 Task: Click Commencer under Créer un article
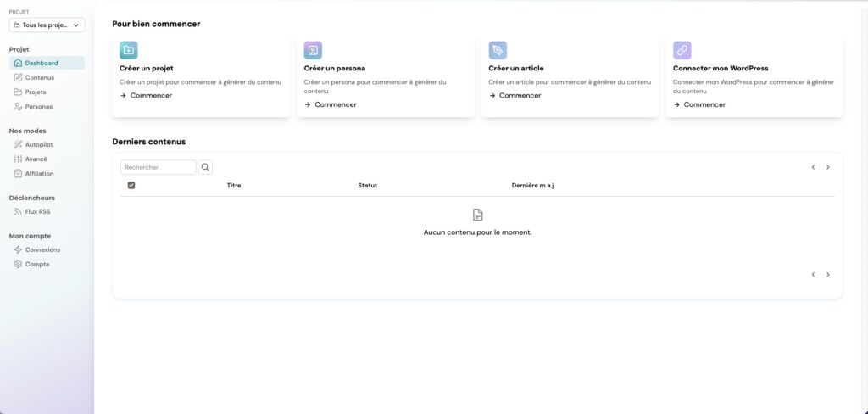coord(515,95)
